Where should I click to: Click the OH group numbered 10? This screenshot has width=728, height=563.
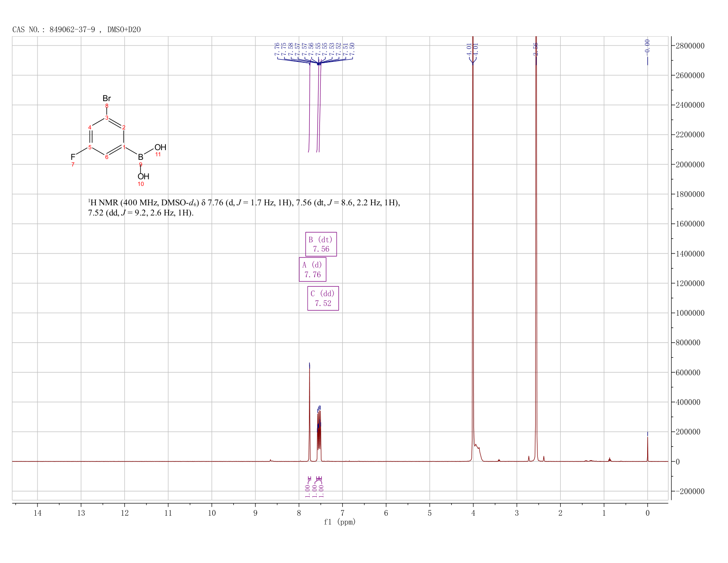[x=143, y=177]
